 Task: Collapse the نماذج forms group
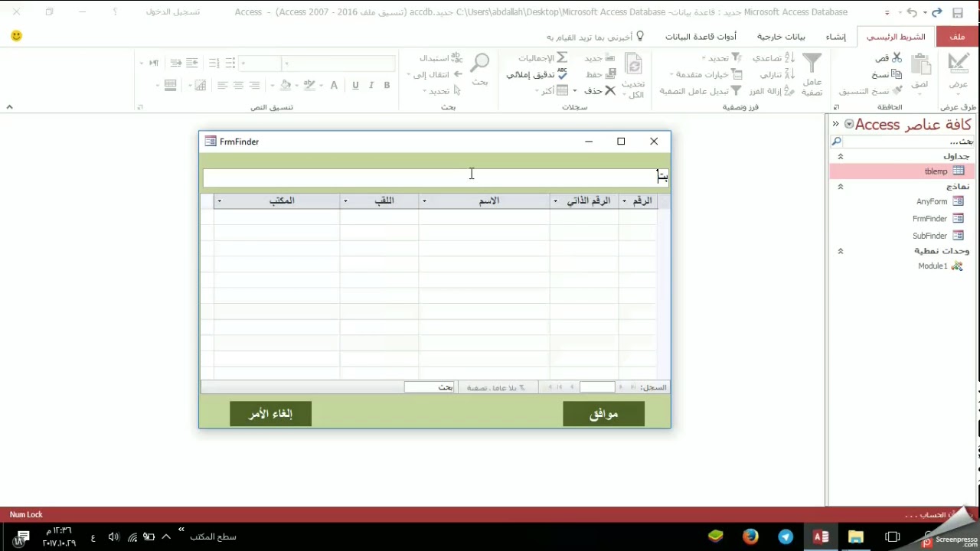[x=840, y=187]
